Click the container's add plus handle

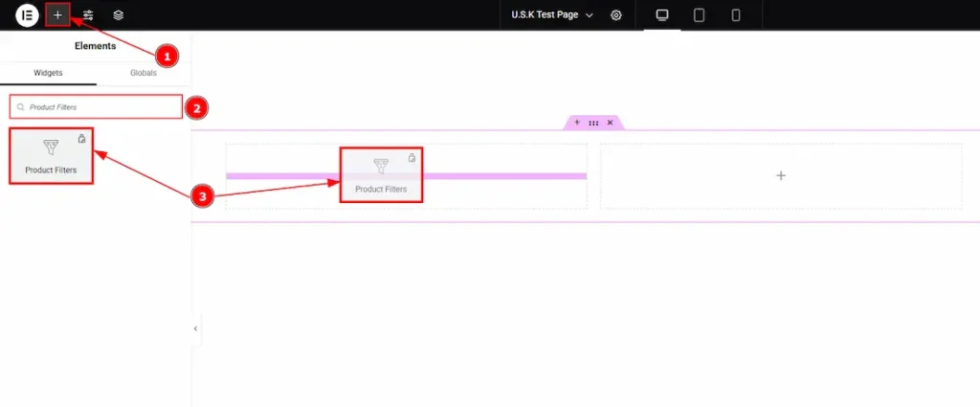(x=577, y=123)
